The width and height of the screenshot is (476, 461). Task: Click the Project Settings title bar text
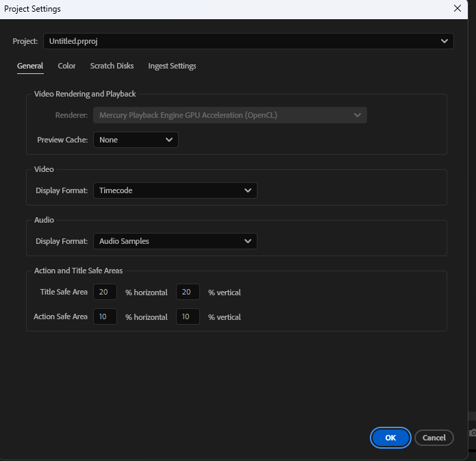(32, 9)
